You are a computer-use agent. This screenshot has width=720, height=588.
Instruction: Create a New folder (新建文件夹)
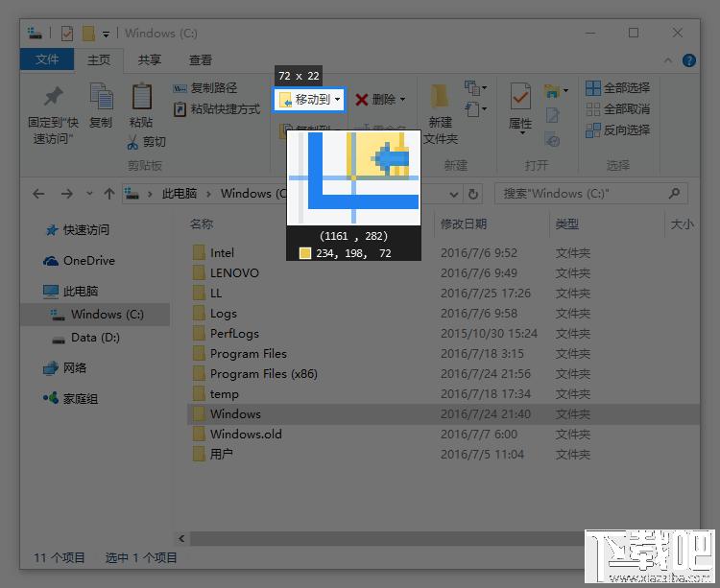coord(440,115)
